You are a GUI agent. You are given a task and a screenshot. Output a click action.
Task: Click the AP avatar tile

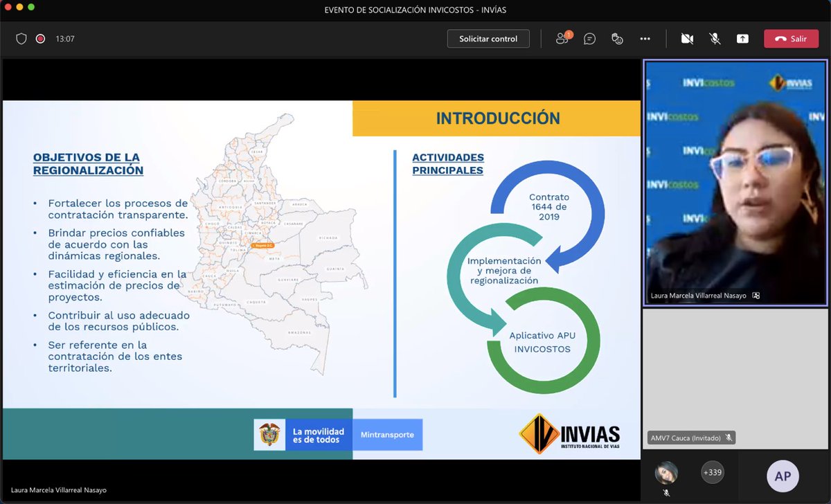pos(783,476)
